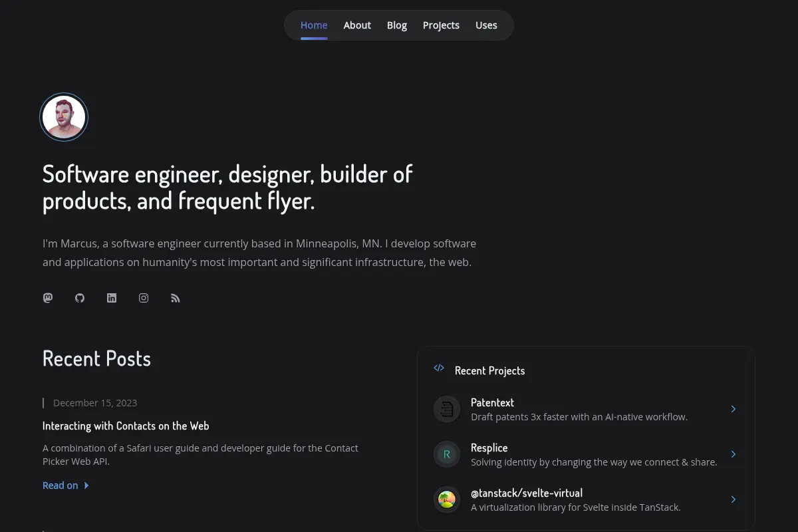798x532 pixels.
Task: Open the Resplice project title
Action: pos(489,448)
